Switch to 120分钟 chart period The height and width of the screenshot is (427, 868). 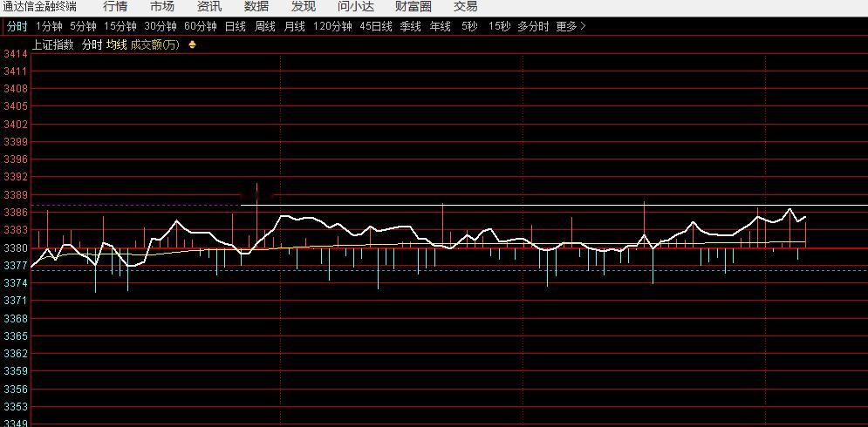click(x=332, y=26)
